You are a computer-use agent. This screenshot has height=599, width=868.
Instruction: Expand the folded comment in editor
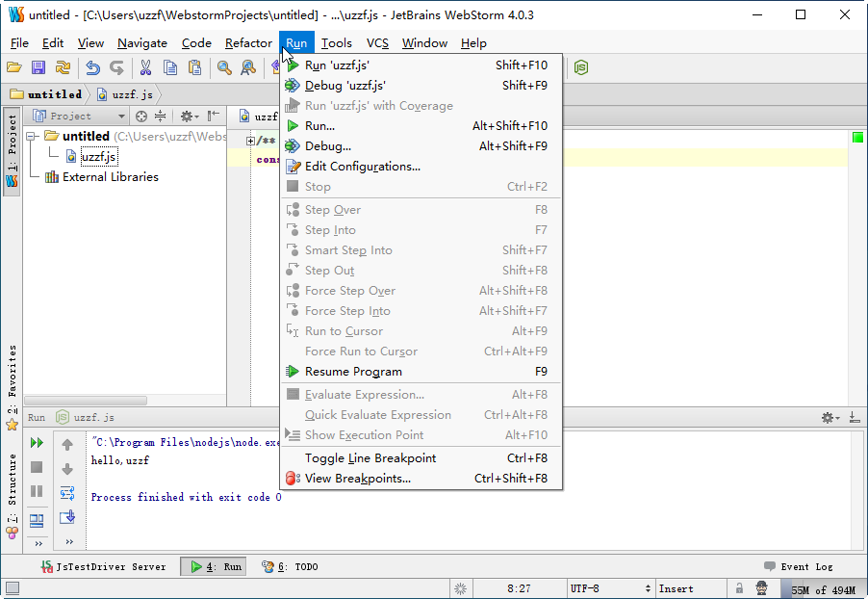tap(250, 141)
